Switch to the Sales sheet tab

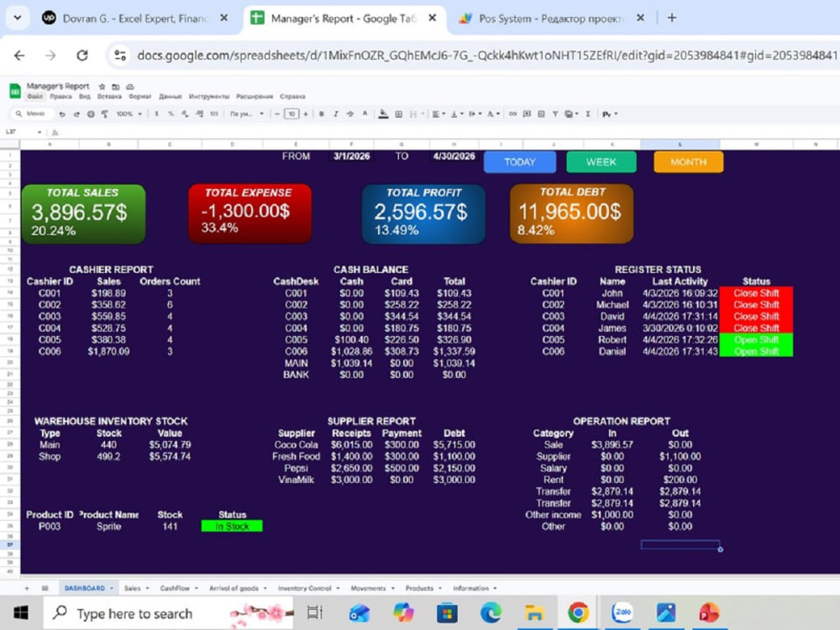coord(136,588)
